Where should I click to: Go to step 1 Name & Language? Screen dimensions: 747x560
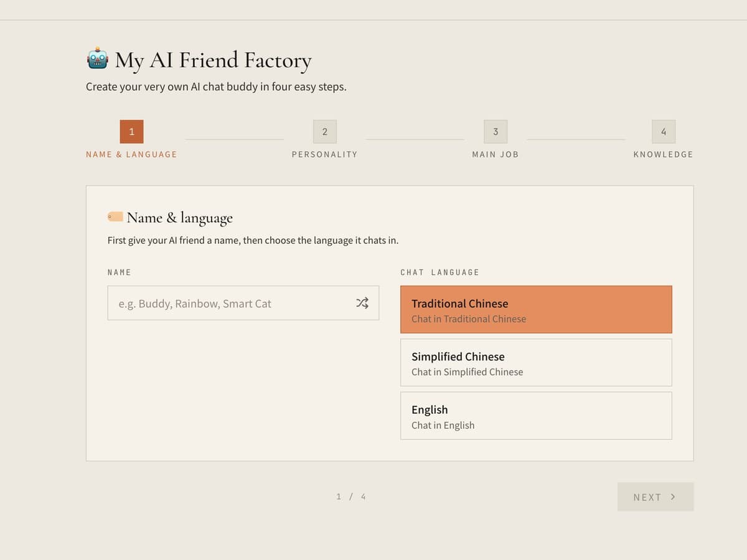point(131,139)
